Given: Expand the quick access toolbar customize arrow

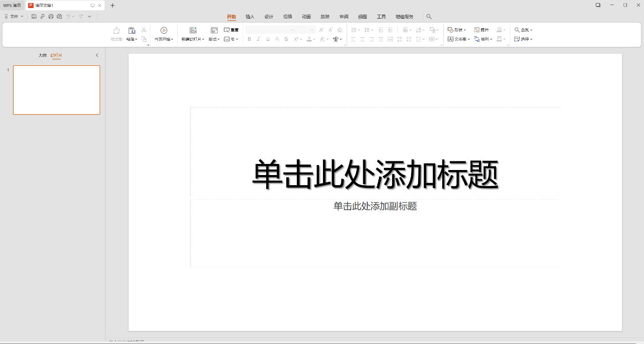Looking at the screenshot, I should click(x=90, y=17).
